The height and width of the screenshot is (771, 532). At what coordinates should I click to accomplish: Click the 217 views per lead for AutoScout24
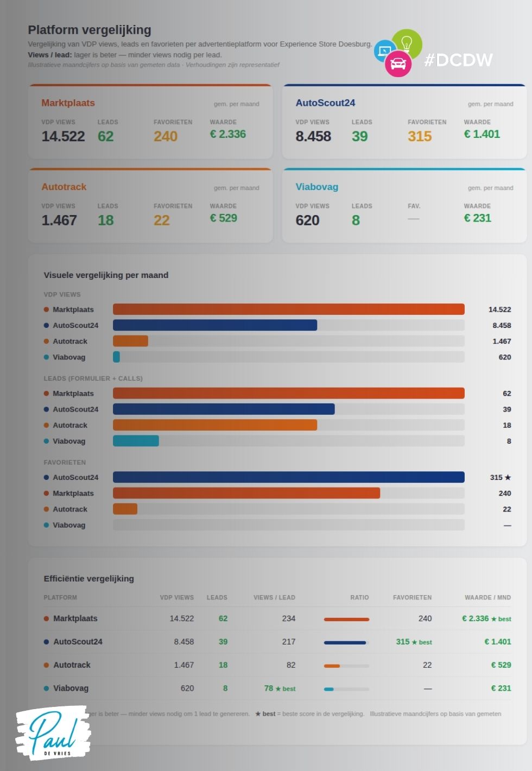click(x=289, y=642)
